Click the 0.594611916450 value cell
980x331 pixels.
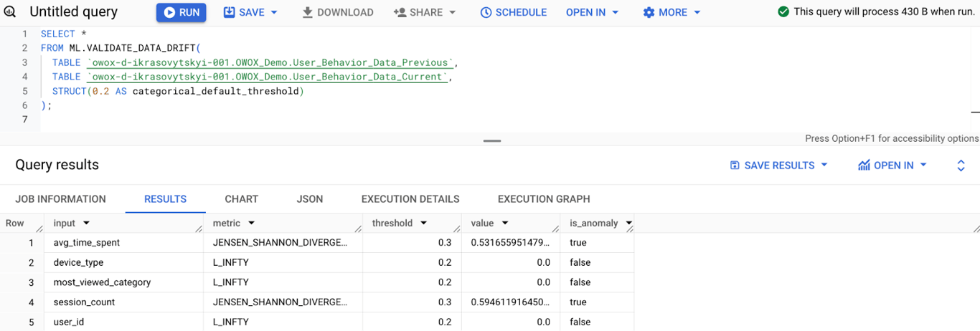[x=511, y=302]
